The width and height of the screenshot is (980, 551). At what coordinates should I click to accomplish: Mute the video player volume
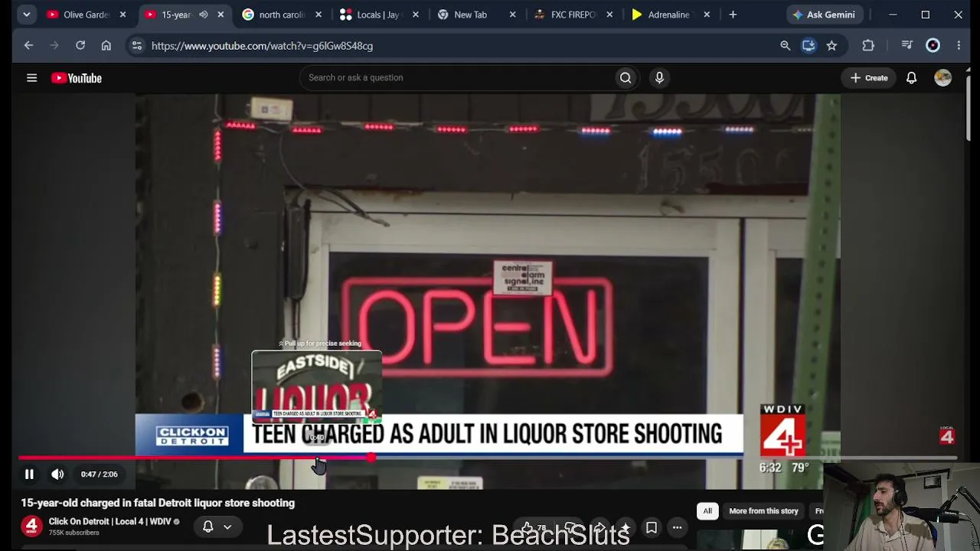click(x=57, y=474)
